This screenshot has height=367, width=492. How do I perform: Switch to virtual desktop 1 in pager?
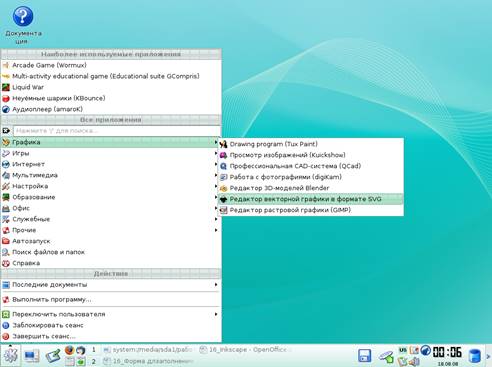click(94, 350)
